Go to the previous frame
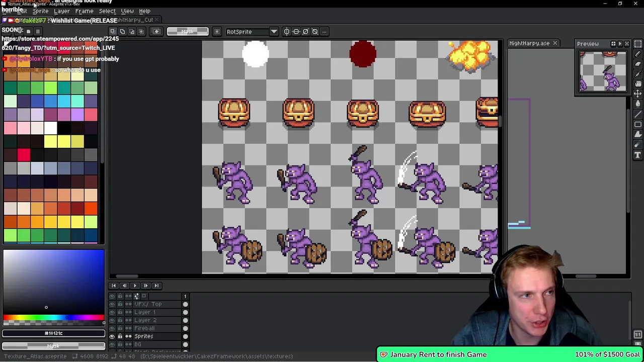 pyautogui.click(x=124, y=286)
